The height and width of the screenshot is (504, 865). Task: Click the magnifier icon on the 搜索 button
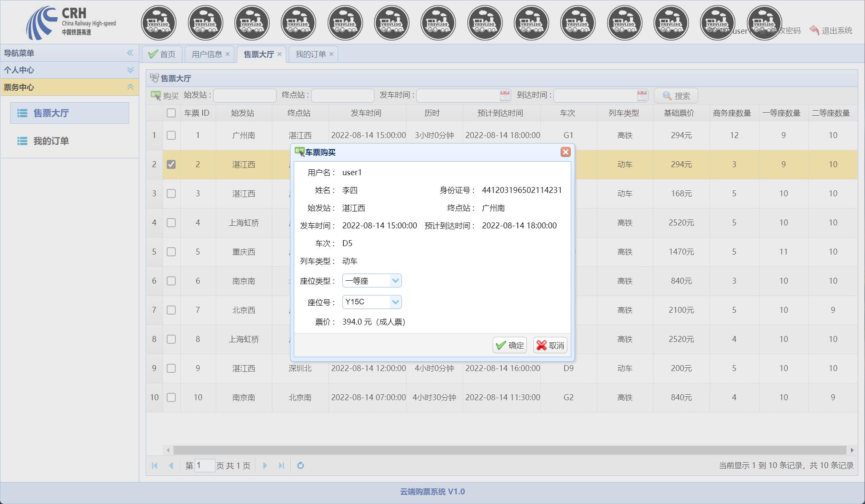(666, 95)
